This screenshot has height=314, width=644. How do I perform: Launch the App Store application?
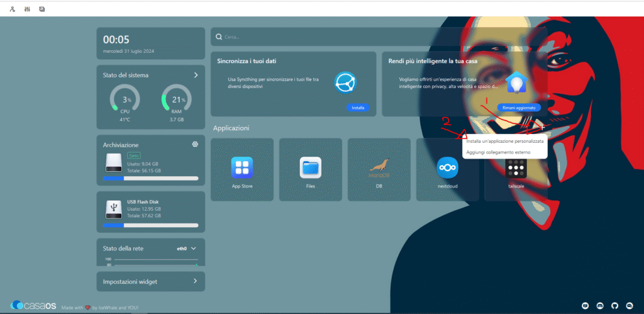(242, 167)
